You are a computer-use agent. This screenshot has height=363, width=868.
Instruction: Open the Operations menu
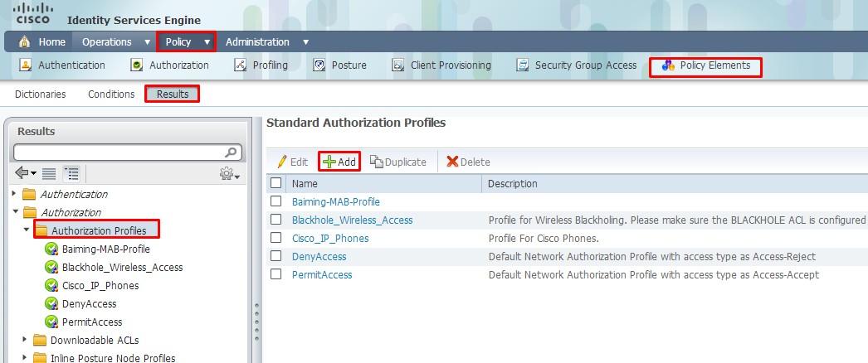107,42
